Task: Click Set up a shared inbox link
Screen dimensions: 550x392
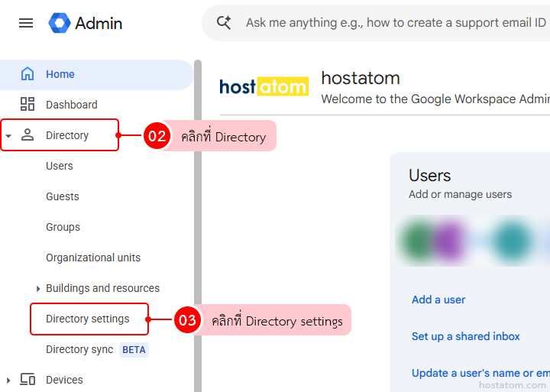Action: tap(465, 336)
